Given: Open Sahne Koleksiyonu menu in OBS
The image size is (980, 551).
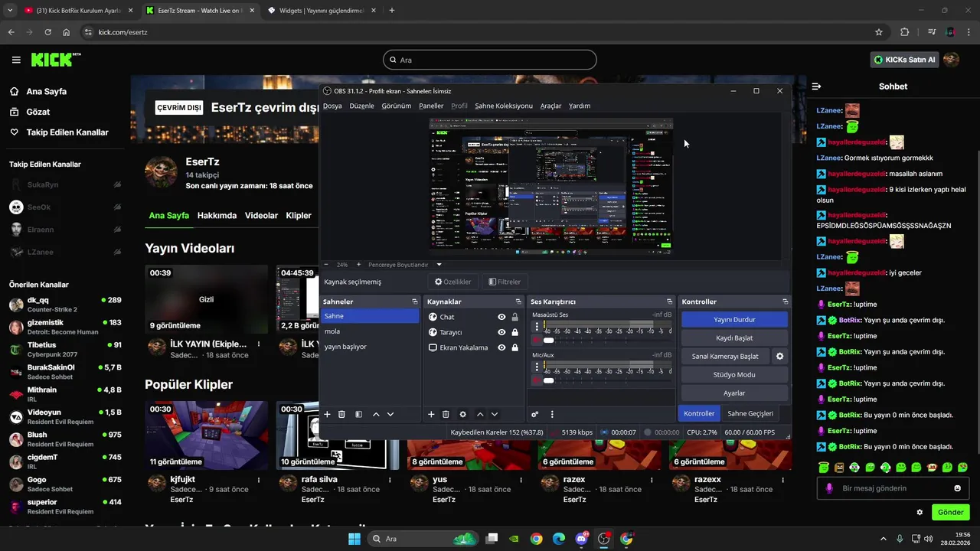Looking at the screenshot, I should click(x=503, y=106).
